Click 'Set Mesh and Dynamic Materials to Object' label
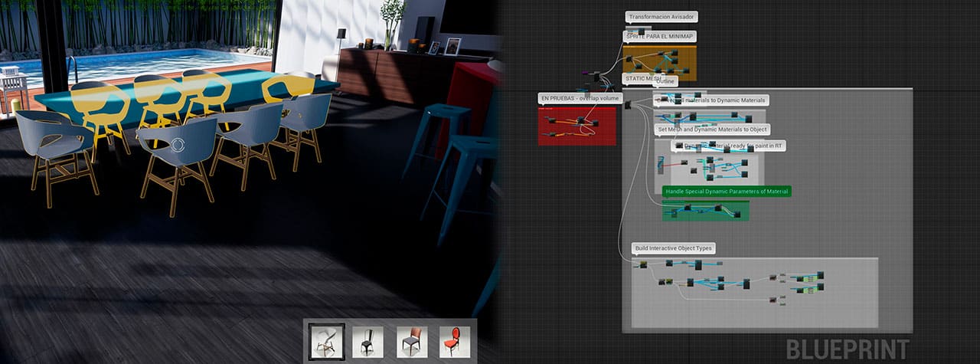 pyautogui.click(x=711, y=130)
